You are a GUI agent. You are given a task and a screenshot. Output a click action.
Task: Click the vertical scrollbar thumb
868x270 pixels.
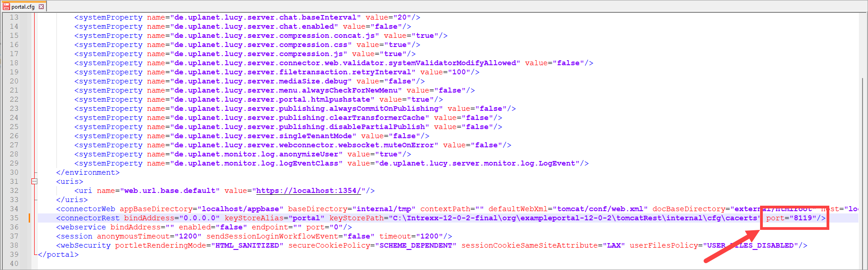pyautogui.click(x=863, y=173)
